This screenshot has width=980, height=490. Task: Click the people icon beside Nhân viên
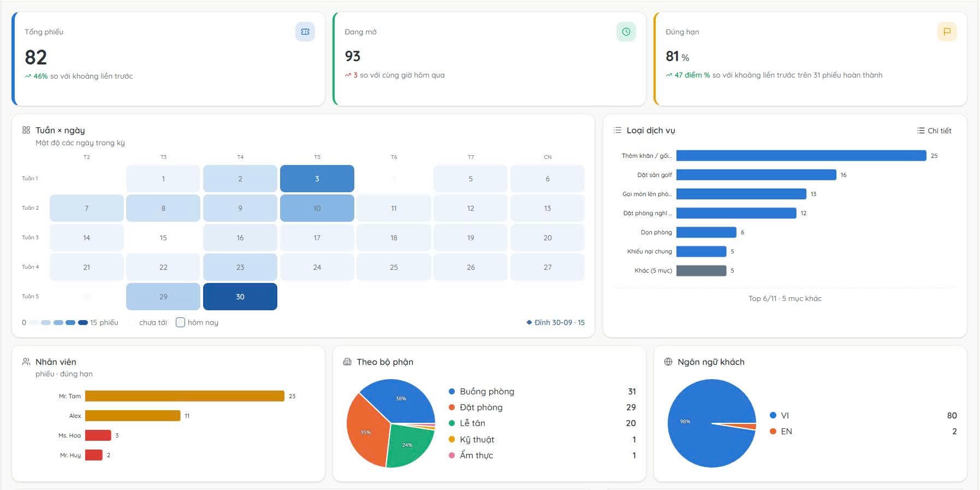pos(26,362)
